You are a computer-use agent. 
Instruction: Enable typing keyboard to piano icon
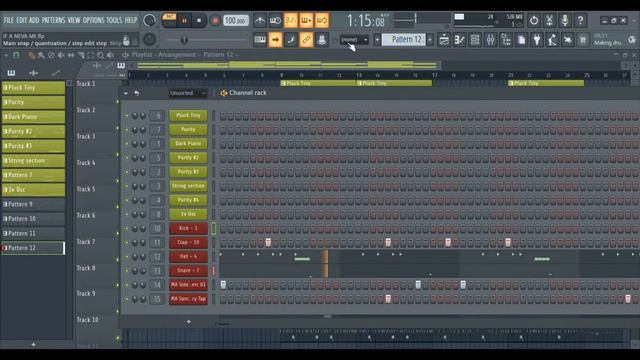tap(260, 40)
